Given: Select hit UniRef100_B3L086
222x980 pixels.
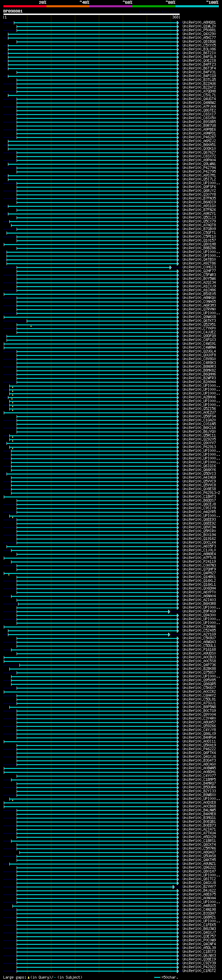Looking at the screenshot, I should pyautogui.click(x=199, y=49).
